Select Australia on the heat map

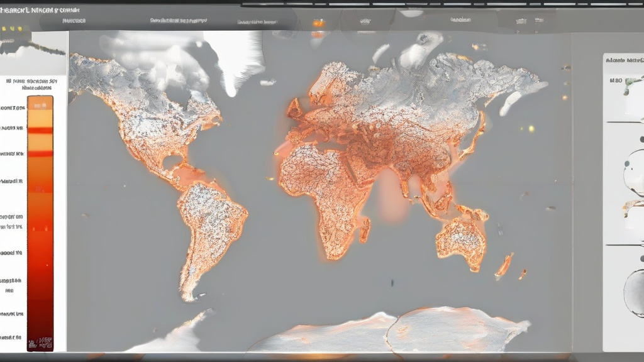[461, 244]
